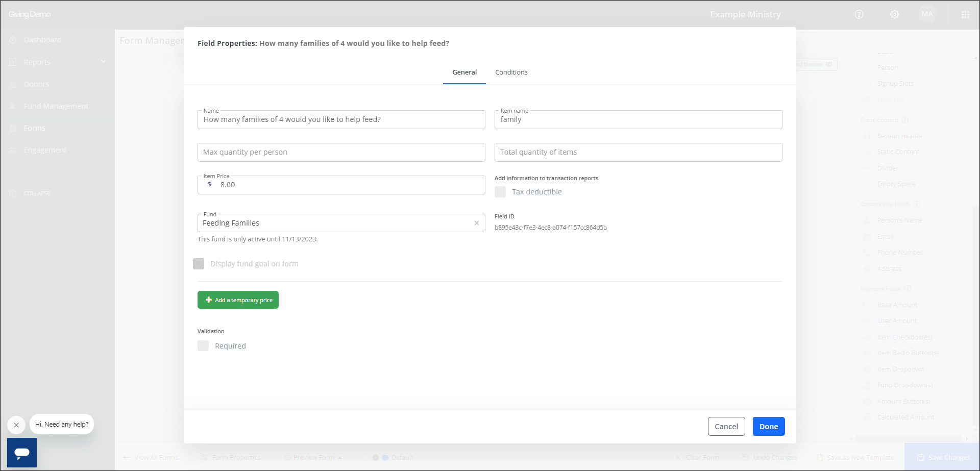
Task: Open the apps grid icon
Action: tap(965, 14)
